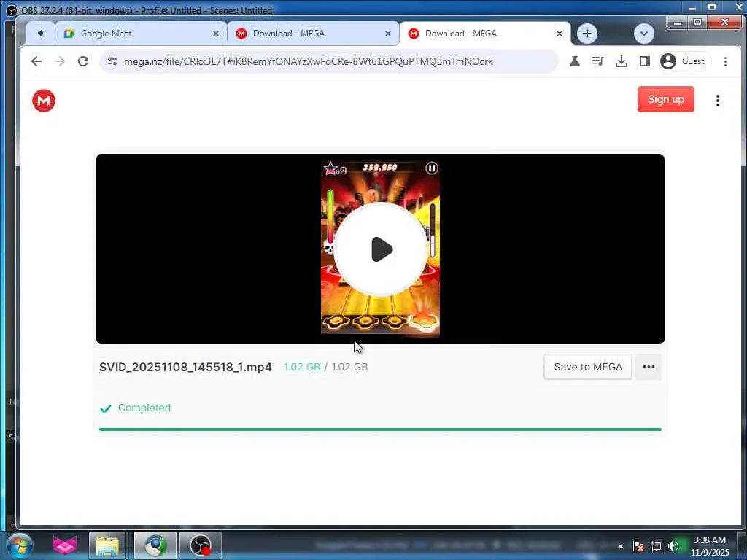
Task: Play the video with the large play button
Action: pos(381,249)
